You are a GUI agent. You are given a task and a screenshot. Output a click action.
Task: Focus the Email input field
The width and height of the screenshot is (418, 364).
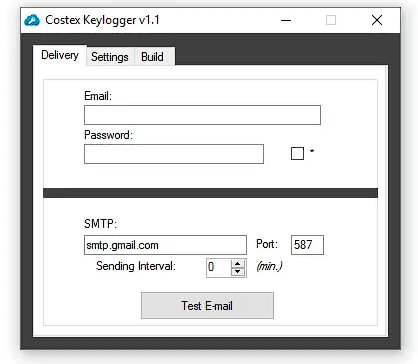click(202, 115)
